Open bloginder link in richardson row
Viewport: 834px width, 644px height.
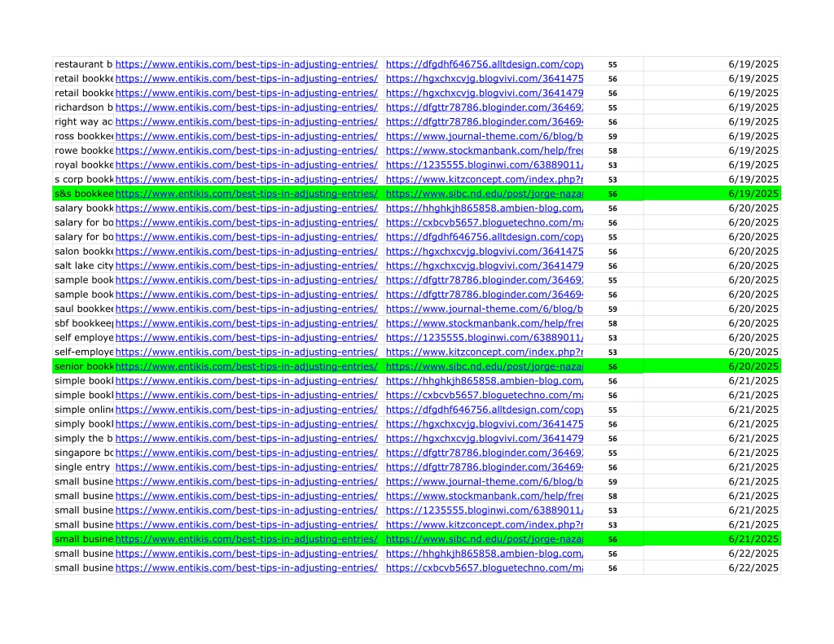click(484, 107)
